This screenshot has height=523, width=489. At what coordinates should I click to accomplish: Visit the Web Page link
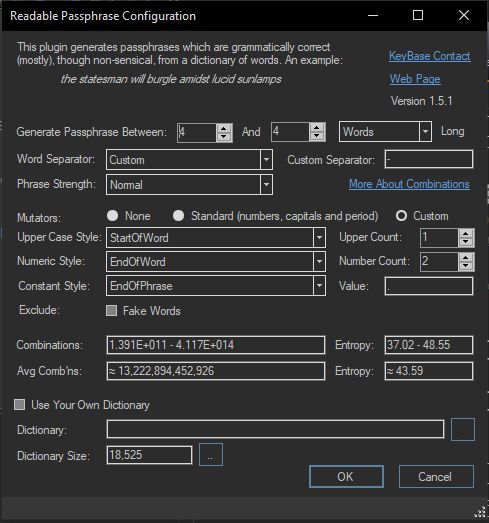pos(415,79)
